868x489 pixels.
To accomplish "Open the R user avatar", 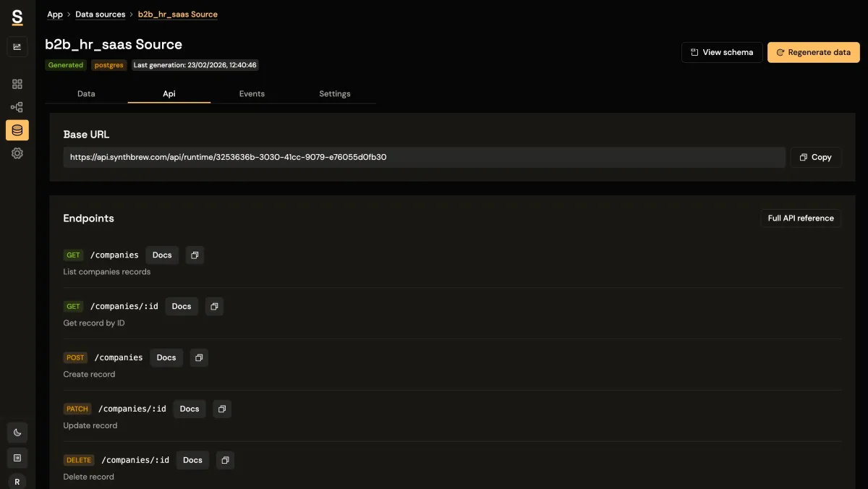I will click(17, 481).
